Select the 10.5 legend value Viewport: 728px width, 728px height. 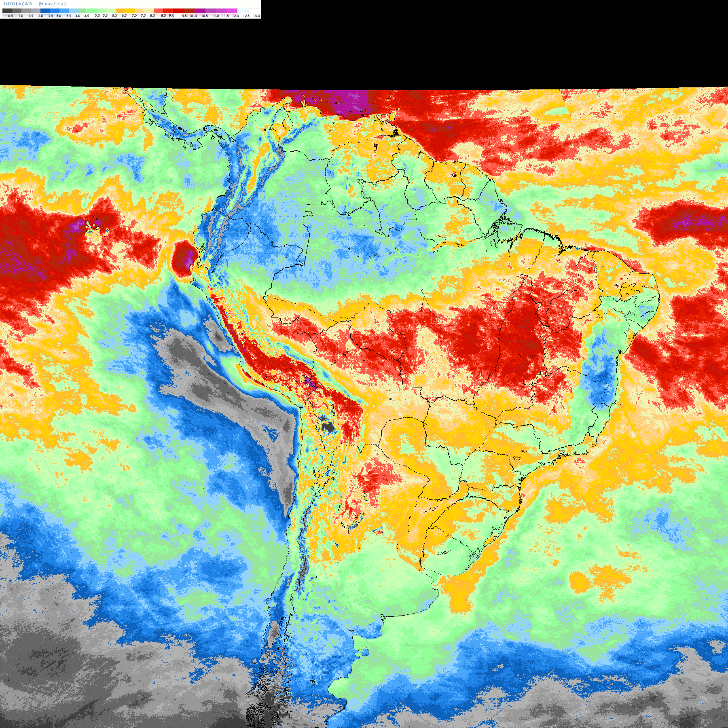click(205, 16)
